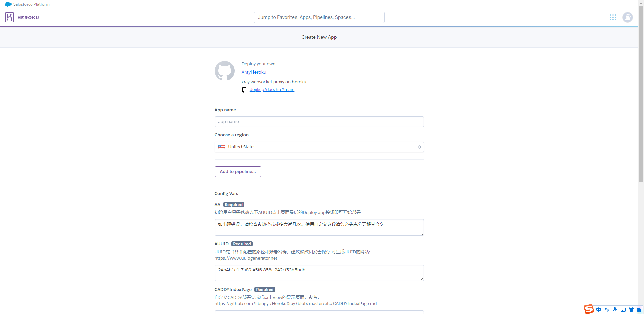Open Sogou skin shirt icon
644x314 pixels.
pos(631,310)
